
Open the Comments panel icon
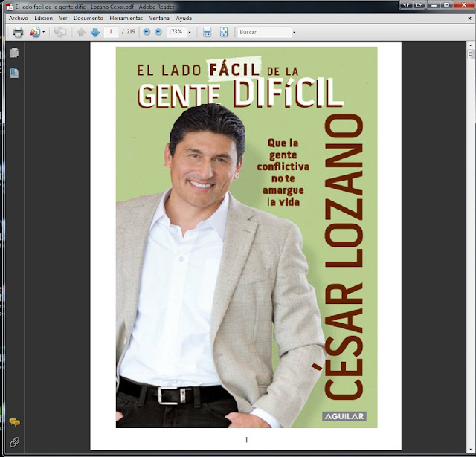click(x=15, y=422)
